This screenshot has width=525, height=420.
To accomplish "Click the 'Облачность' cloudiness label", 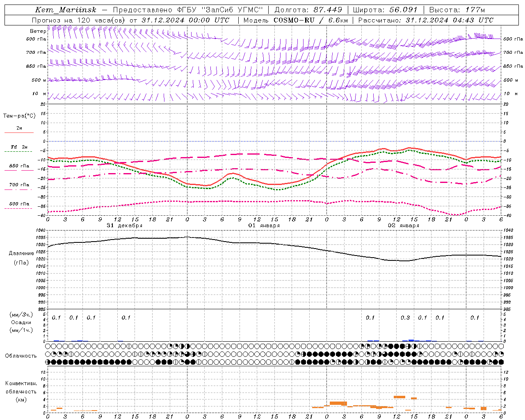I will point(21,356).
